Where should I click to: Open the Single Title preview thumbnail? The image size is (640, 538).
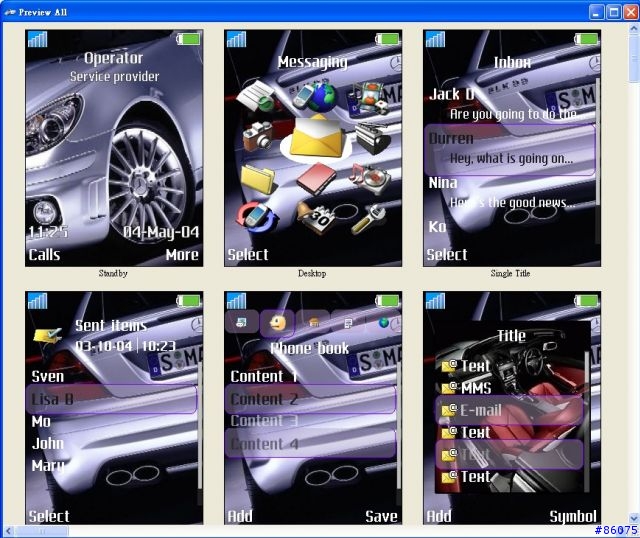512,148
